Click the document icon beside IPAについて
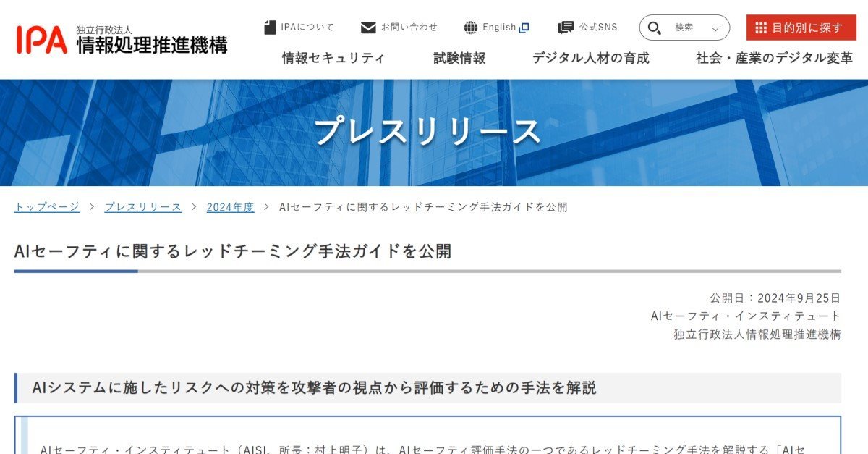 (x=270, y=28)
